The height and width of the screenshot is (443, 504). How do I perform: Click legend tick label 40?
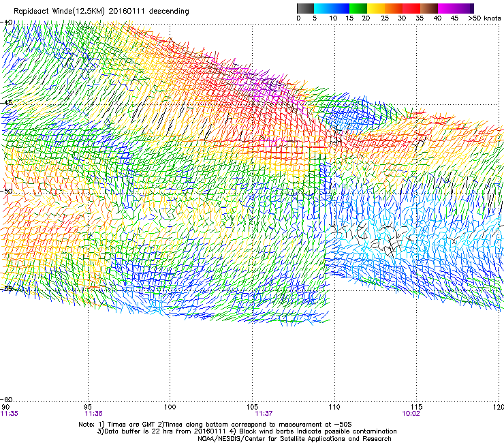(x=437, y=18)
